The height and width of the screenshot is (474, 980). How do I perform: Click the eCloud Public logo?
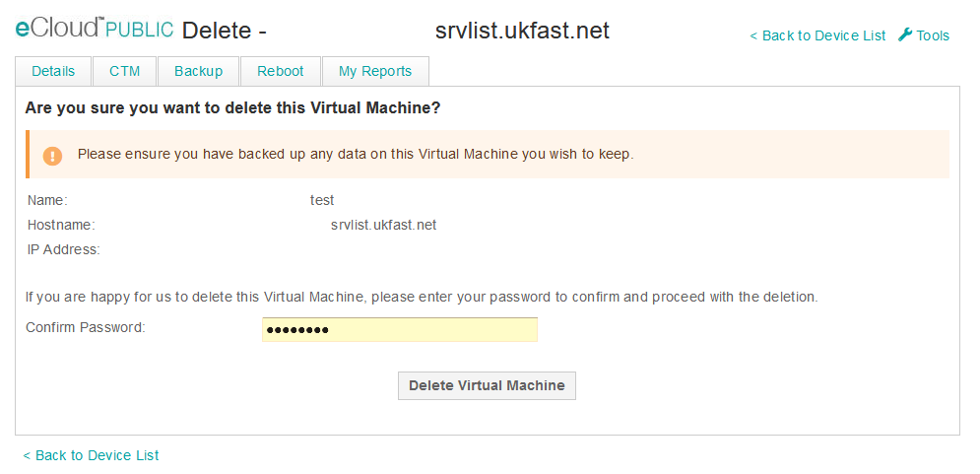pyautogui.click(x=95, y=30)
